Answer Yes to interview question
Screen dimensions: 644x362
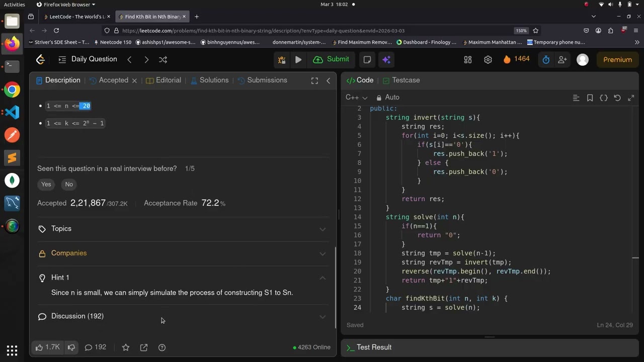(x=46, y=185)
